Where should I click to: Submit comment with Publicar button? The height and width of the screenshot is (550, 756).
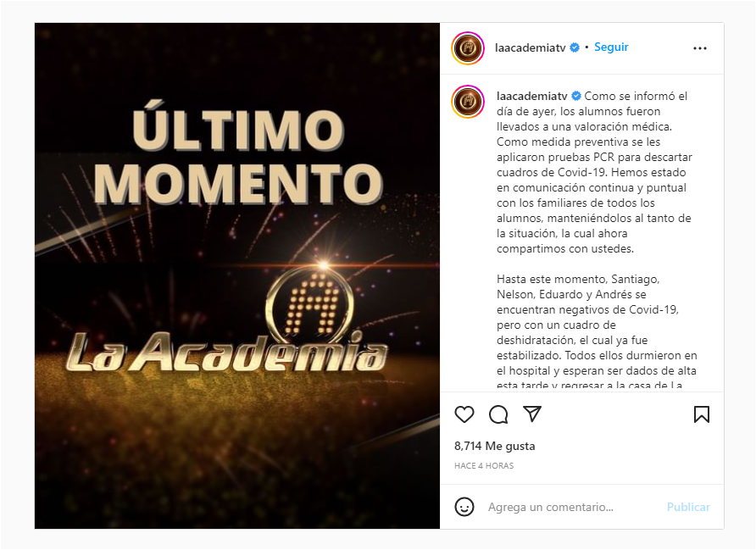click(688, 507)
